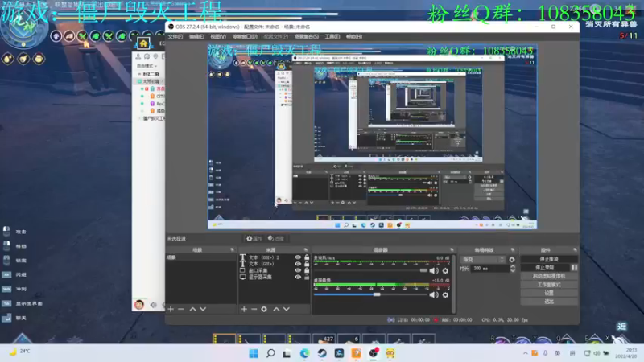Image resolution: width=644 pixels, height=362 pixels.
Task: Click the transition duration 300 ms field
Action: click(489, 269)
